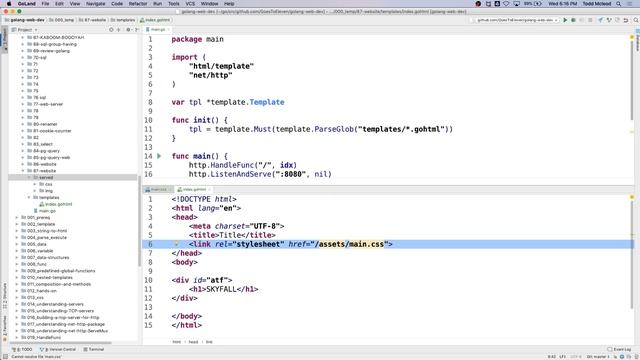Expand the 67-KABOOM-BOOOYAH folder
Screen dimensions: 640x360
click(23, 38)
